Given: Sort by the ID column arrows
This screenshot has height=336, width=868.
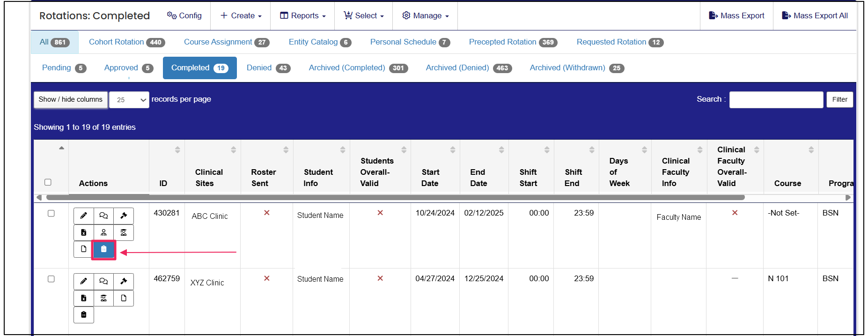Looking at the screenshot, I should pyautogui.click(x=177, y=150).
